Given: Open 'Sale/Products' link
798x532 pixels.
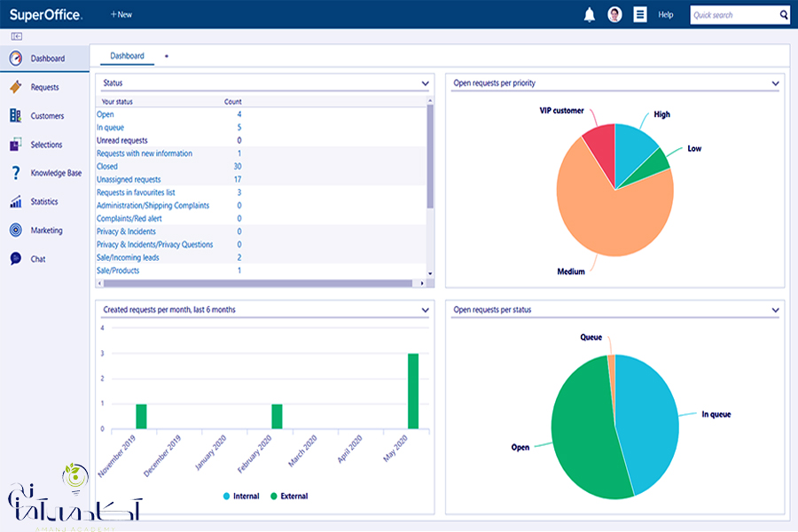Looking at the screenshot, I should tap(118, 270).
